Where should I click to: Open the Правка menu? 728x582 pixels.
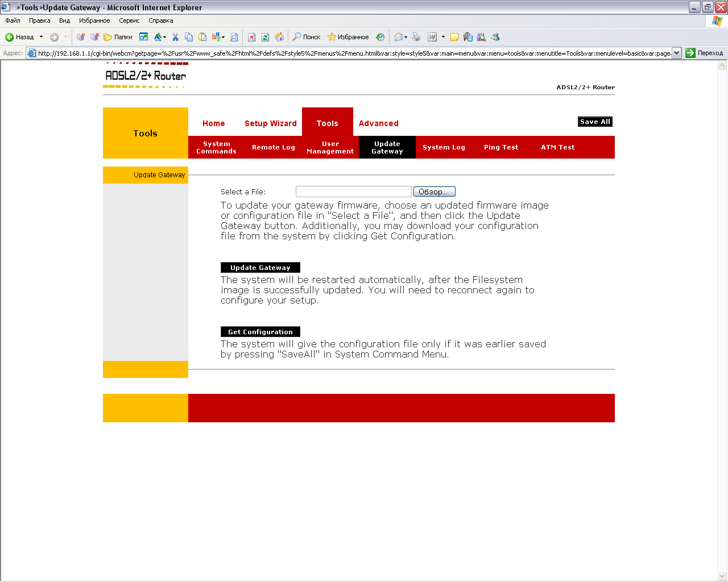(x=39, y=20)
